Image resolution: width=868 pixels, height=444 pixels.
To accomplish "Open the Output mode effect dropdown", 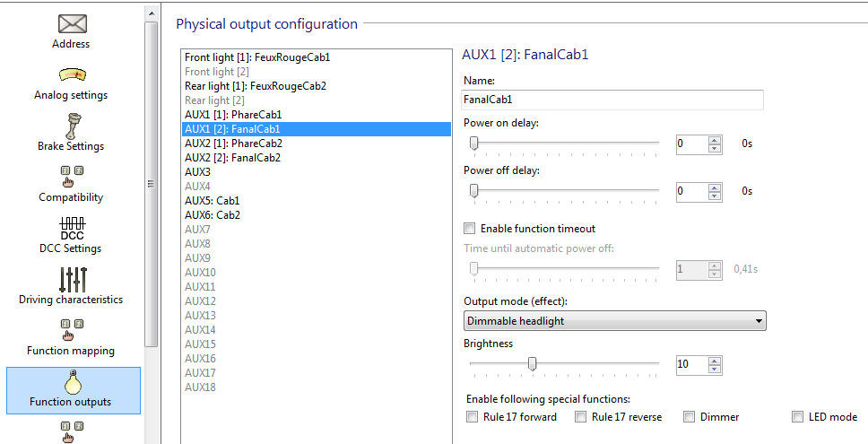I will point(614,321).
